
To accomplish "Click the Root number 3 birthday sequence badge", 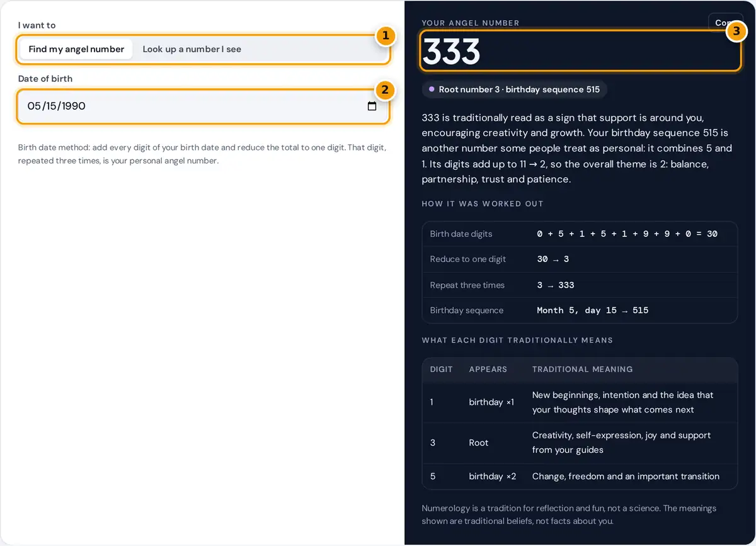I will (514, 89).
